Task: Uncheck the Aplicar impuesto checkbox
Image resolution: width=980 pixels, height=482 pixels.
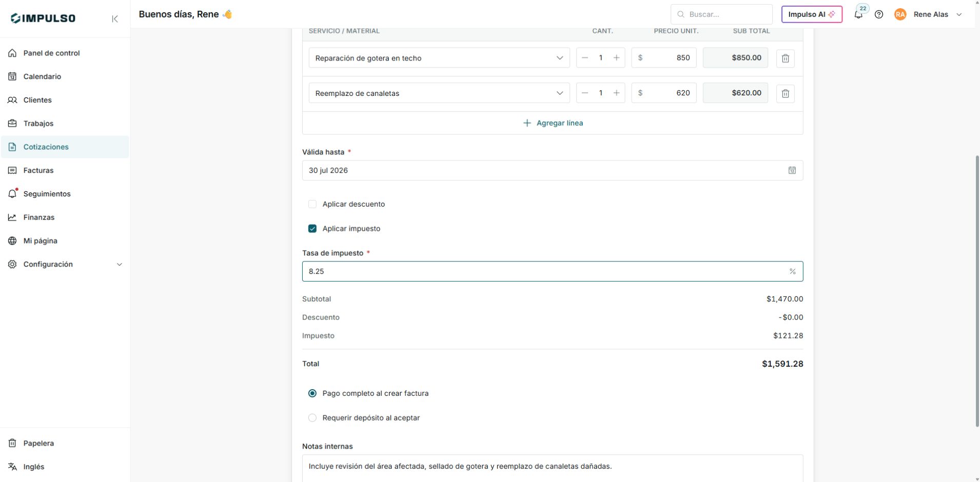Action: click(312, 229)
